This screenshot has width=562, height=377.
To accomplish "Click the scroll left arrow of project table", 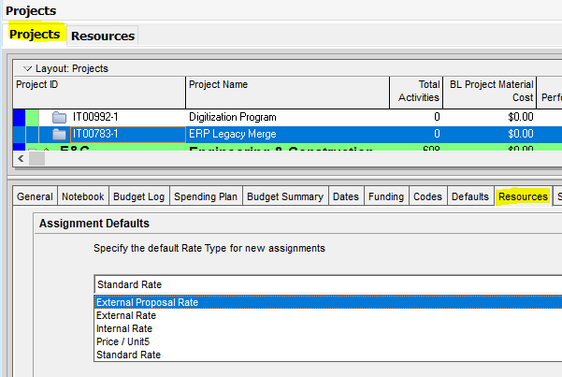I will point(21,158).
